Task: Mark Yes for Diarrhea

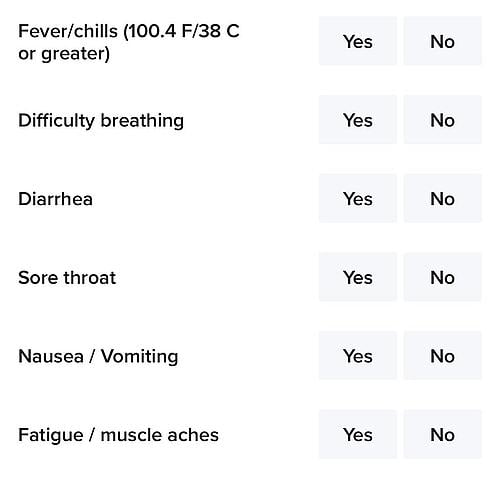Action: 358,198
